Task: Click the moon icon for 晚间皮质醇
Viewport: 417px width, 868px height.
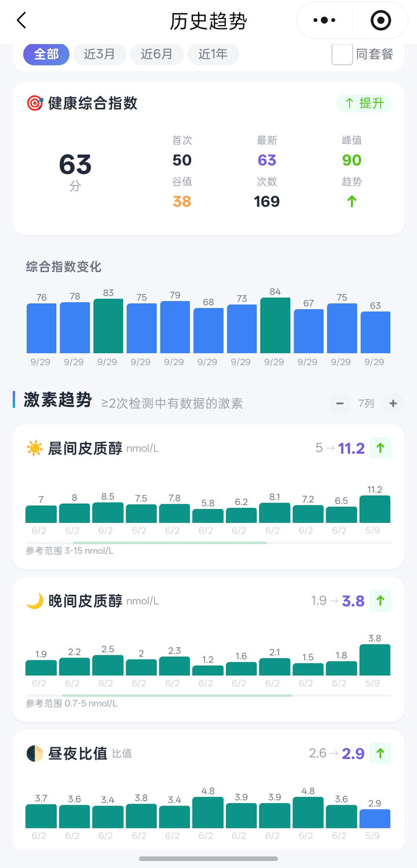Action: 35,601
